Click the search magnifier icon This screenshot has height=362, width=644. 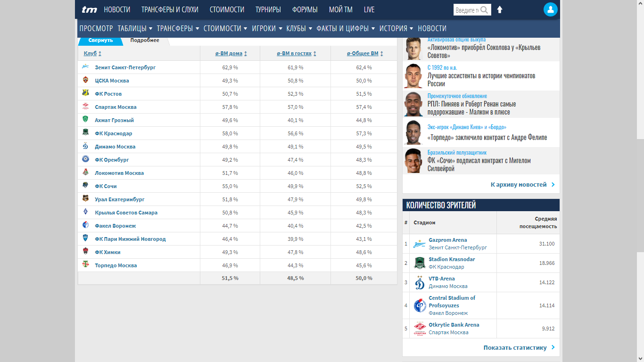[x=484, y=10]
